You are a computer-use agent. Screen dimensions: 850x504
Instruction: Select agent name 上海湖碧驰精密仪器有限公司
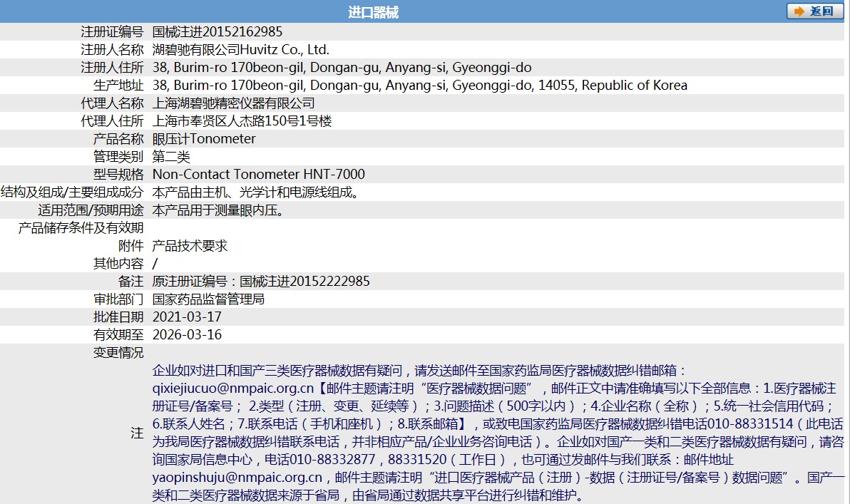coord(234,103)
